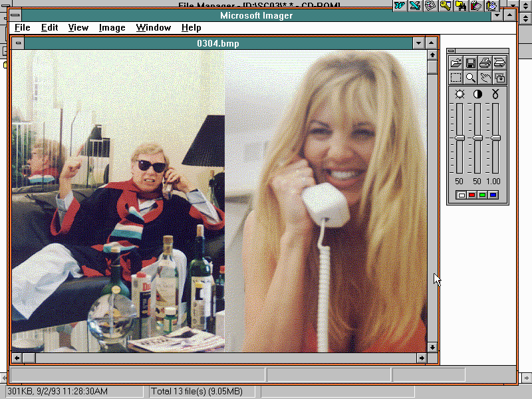The width and height of the screenshot is (532, 399).
Task: Click the Scan icon in the tool palette
Action: click(x=500, y=63)
